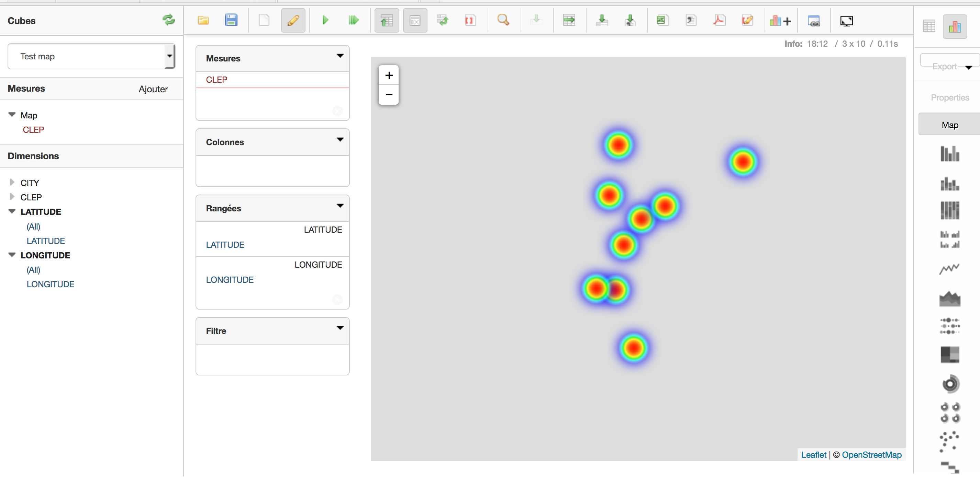Screen dimensions: 980x477
Task: Zoom in on the map
Action: tap(388, 75)
